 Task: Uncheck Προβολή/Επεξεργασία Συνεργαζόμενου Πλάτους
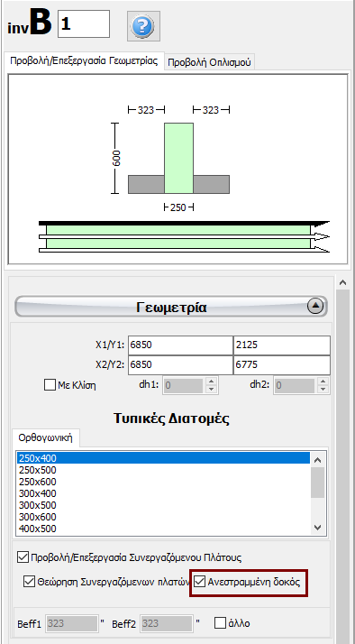[x=23, y=557]
